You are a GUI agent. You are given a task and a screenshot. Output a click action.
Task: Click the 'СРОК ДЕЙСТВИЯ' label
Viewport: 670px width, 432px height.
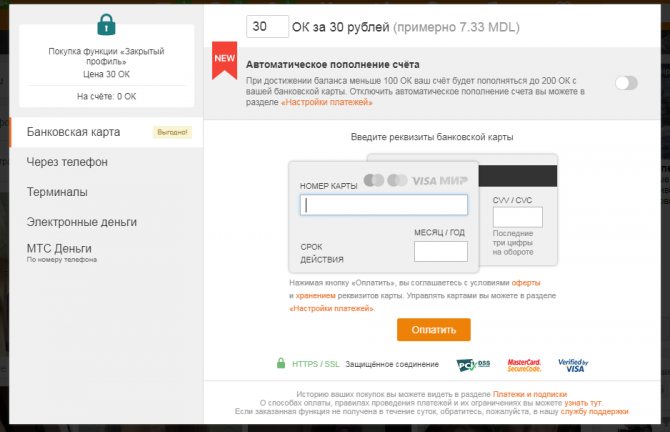click(322, 253)
